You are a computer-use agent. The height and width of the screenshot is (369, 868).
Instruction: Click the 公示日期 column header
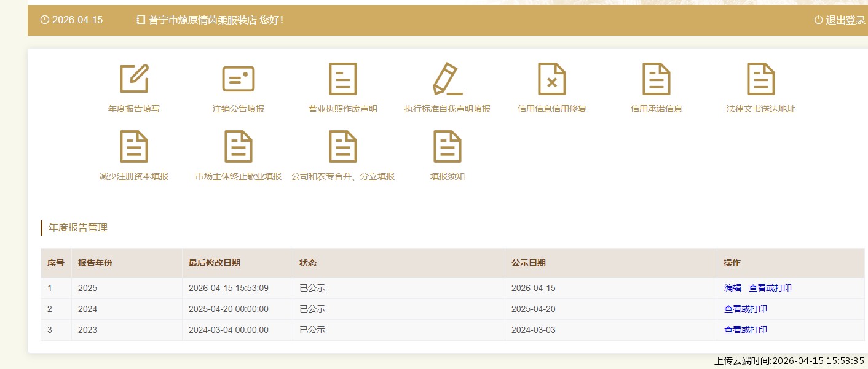click(528, 263)
